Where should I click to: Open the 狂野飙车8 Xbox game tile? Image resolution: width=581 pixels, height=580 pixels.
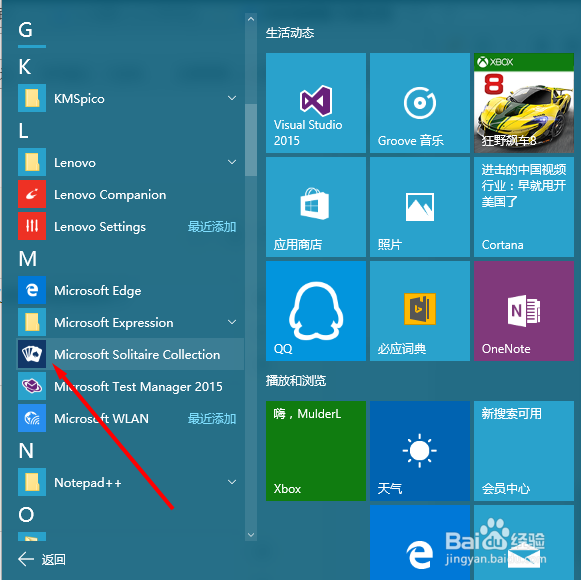(524, 103)
